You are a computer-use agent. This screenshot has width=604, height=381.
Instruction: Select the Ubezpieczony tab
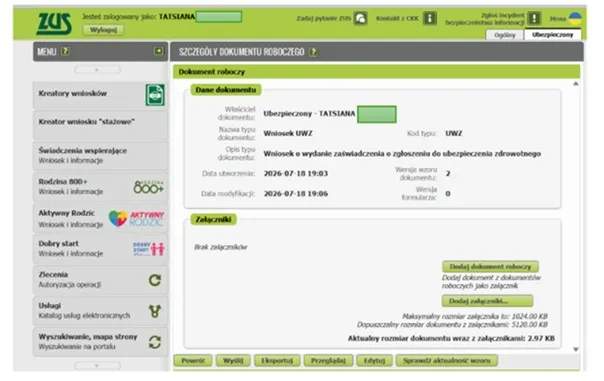click(553, 35)
